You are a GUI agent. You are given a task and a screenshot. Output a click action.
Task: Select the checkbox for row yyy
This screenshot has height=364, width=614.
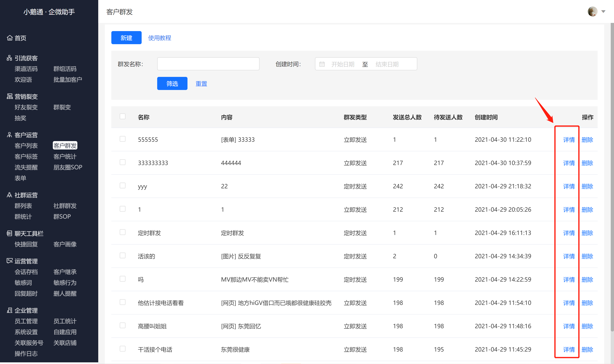pos(123,186)
